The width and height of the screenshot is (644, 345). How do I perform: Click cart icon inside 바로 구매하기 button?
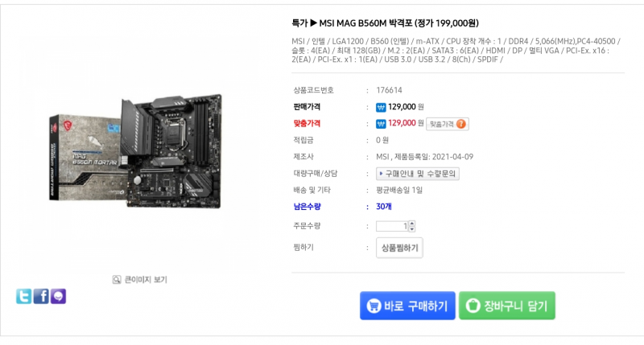(x=374, y=306)
